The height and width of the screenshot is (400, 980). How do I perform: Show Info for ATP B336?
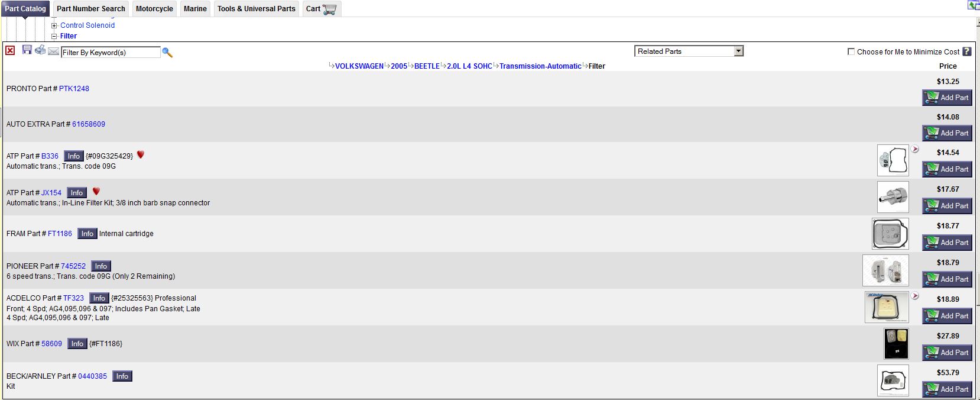coord(74,156)
